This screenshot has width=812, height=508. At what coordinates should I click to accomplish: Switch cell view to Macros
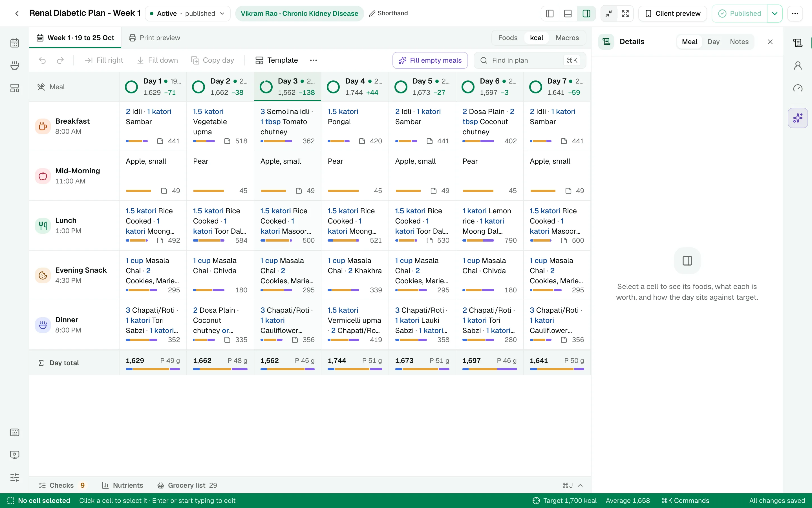567,38
